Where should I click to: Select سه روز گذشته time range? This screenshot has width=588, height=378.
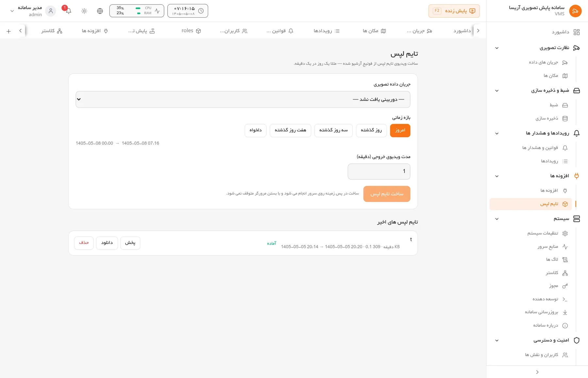[x=334, y=130]
